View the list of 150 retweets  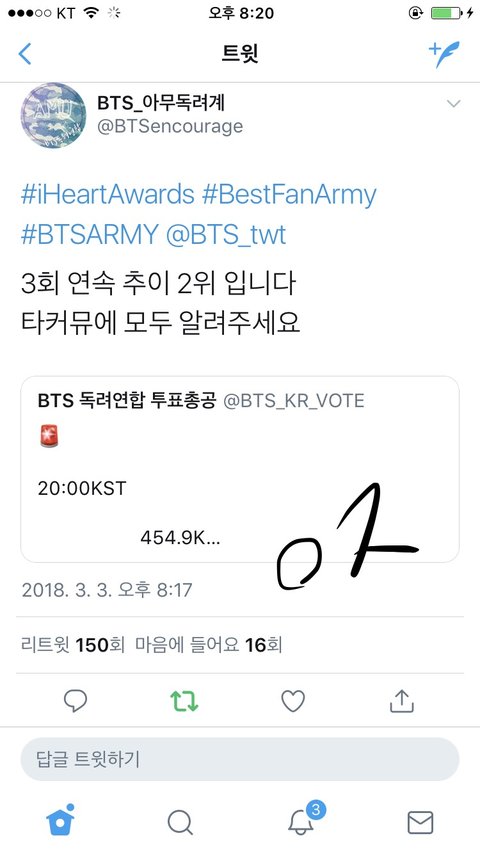[72, 645]
